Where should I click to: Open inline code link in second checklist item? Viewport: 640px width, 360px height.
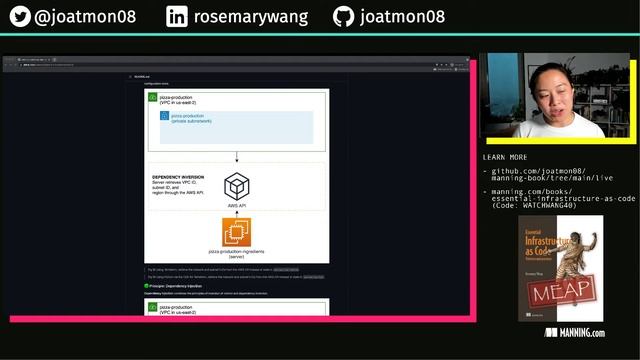pyautogui.click(x=314, y=277)
